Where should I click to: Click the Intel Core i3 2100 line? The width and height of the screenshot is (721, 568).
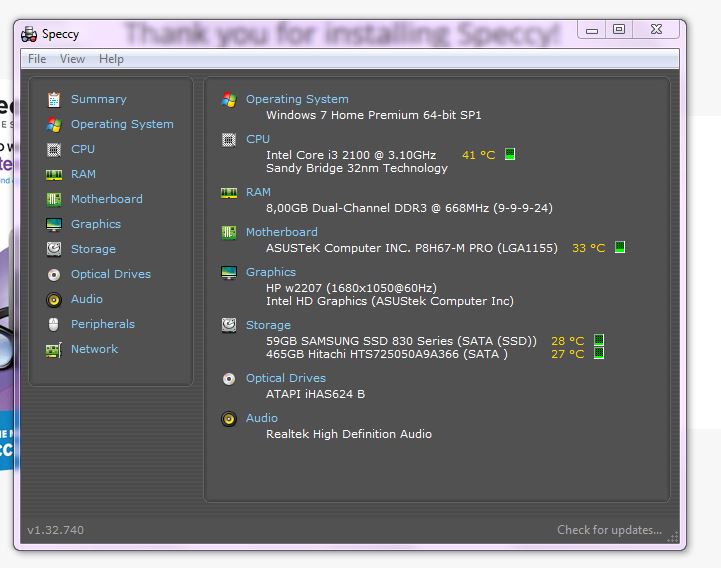pyautogui.click(x=351, y=155)
